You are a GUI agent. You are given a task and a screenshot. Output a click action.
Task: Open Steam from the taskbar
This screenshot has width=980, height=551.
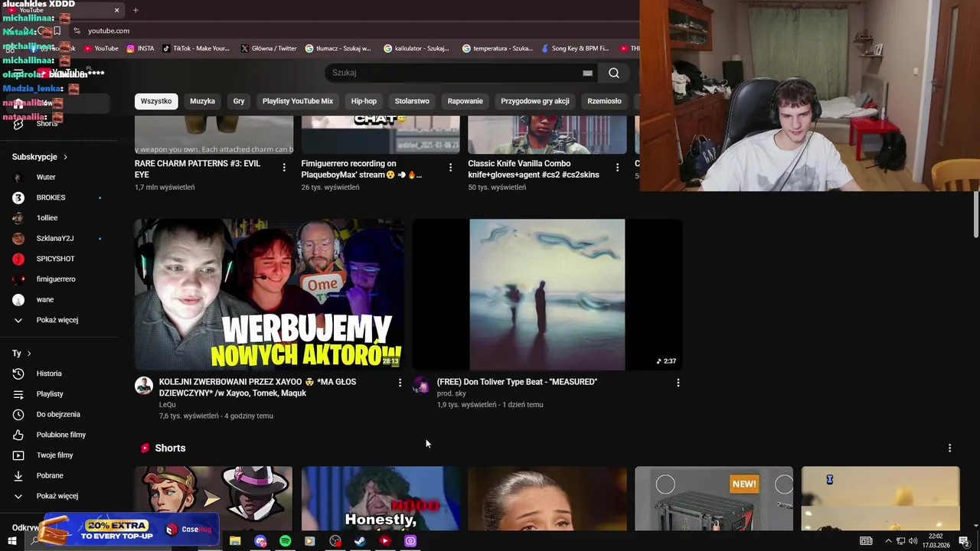click(x=360, y=541)
